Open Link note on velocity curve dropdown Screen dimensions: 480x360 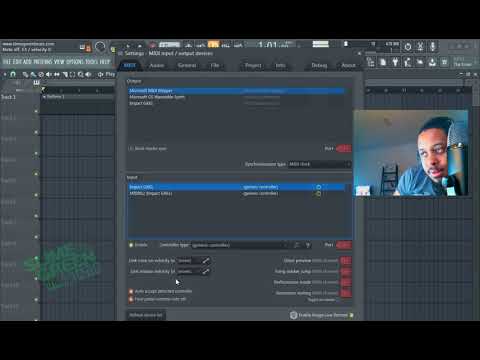pos(188,261)
